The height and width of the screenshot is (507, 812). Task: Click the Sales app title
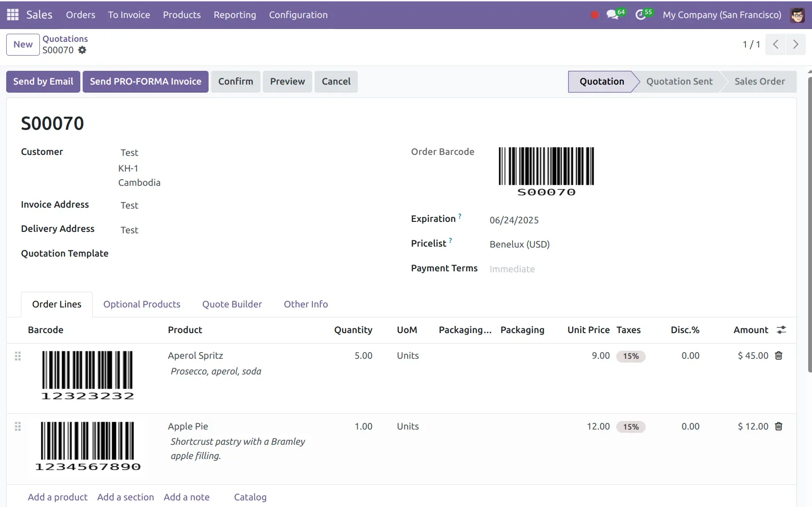tap(39, 15)
